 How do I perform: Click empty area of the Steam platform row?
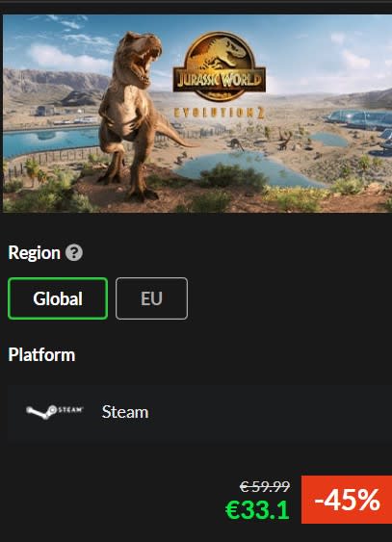click(270, 414)
